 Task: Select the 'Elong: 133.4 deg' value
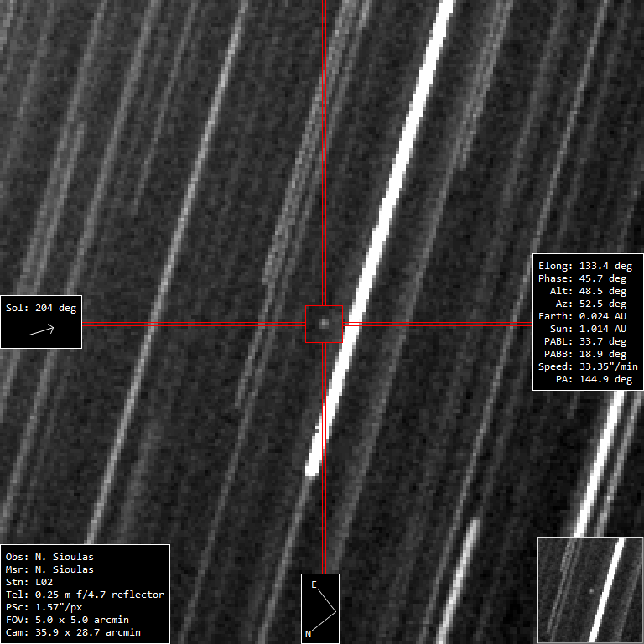click(585, 266)
